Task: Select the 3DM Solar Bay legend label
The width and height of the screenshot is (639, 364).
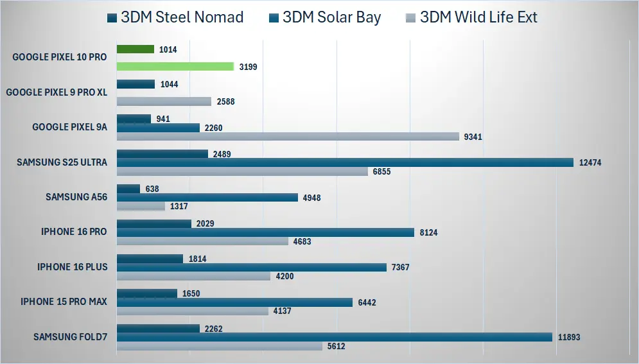Action: click(332, 17)
